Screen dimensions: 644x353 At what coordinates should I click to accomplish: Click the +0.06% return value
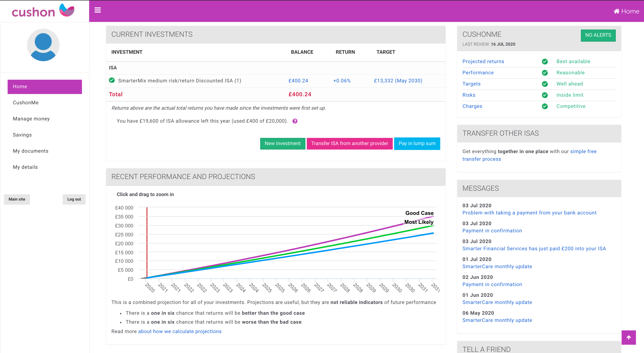(x=342, y=81)
